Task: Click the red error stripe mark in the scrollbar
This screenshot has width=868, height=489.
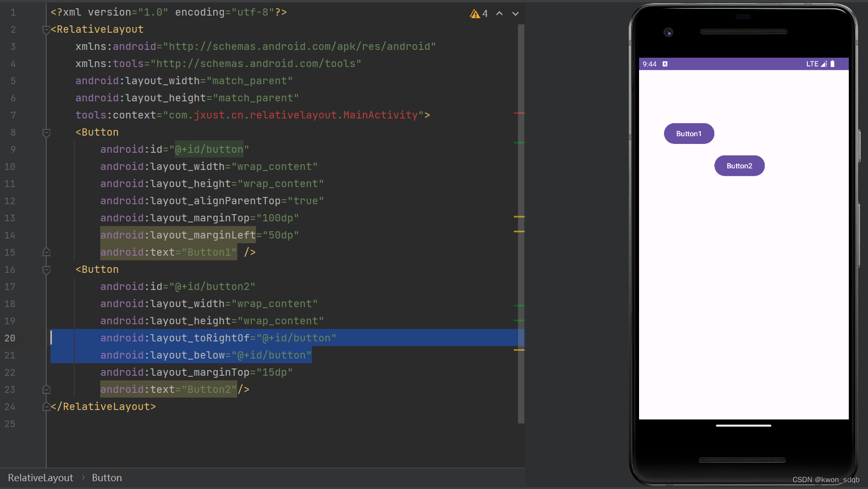Action: (x=519, y=113)
